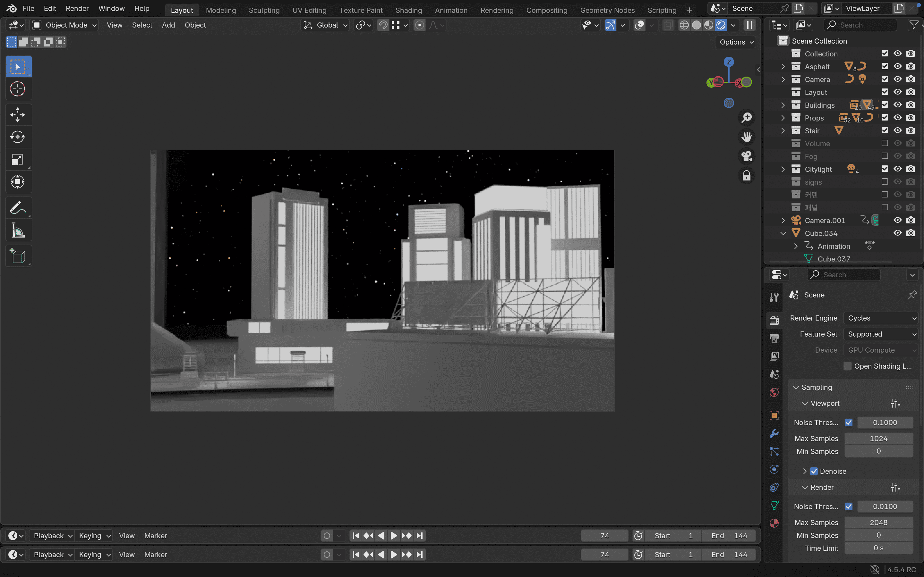Open the Render menu
The height and width of the screenshot is (577, 924).
pos(77,8)
